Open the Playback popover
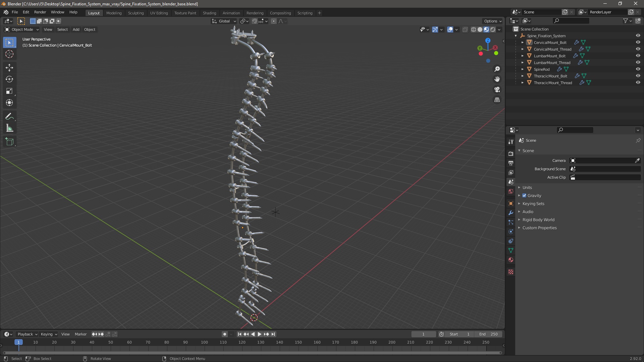 [27, 334]
